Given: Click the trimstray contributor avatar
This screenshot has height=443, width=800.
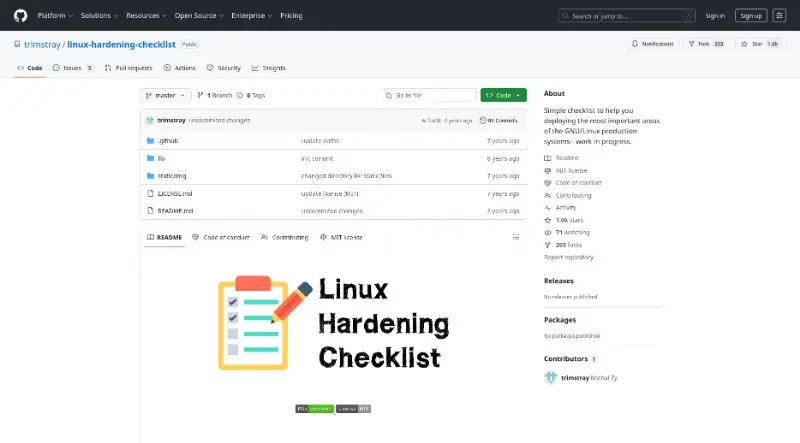Looking at the screenshot, I should [551, 378].
